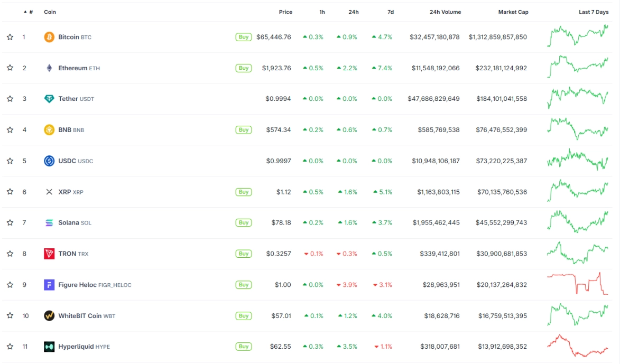Click the Ethereum coin logo
The height and width of the screenshot is (364, 620).
point(49,68)
